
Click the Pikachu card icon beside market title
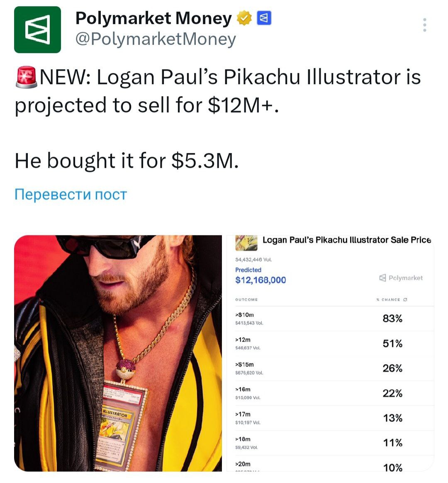coord(246,242)
